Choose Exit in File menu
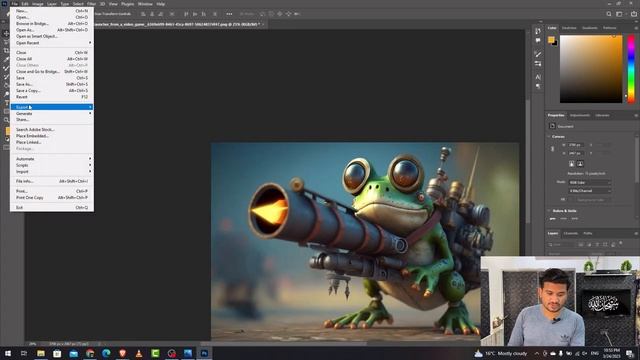640x360 pixels. click(x=52, y=207)
